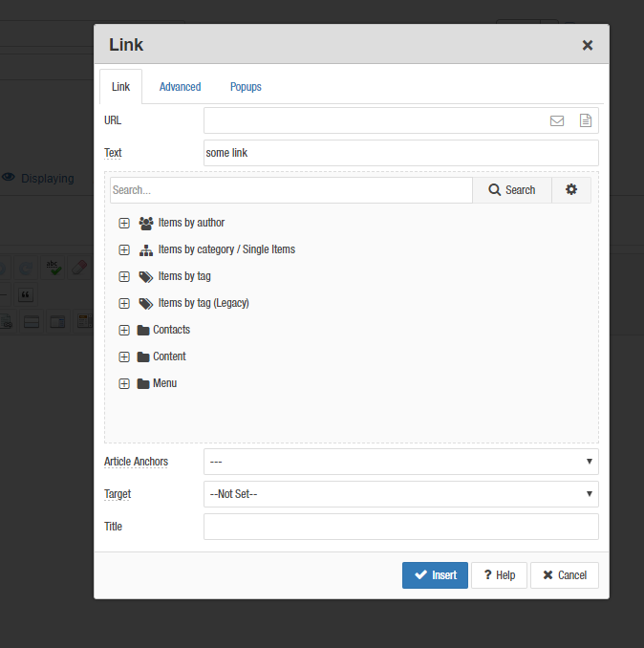Open the Article Anchors dropdown
644x648 pixels.
[x=400, y=462]
